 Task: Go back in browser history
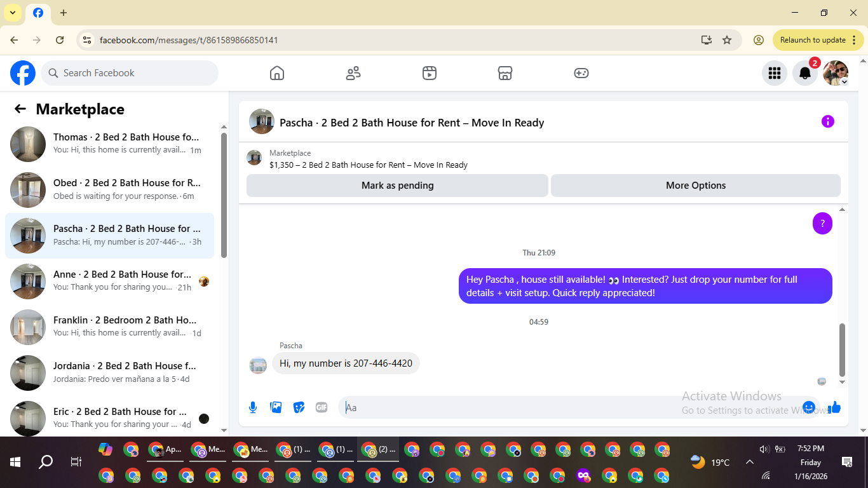(14, 40)
